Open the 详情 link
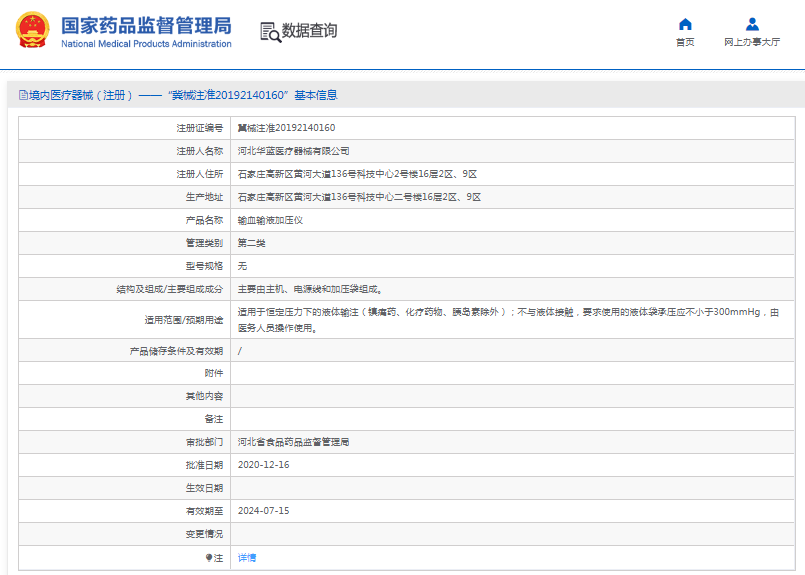Viewport: 805px width, 575px height. [247, 557]
